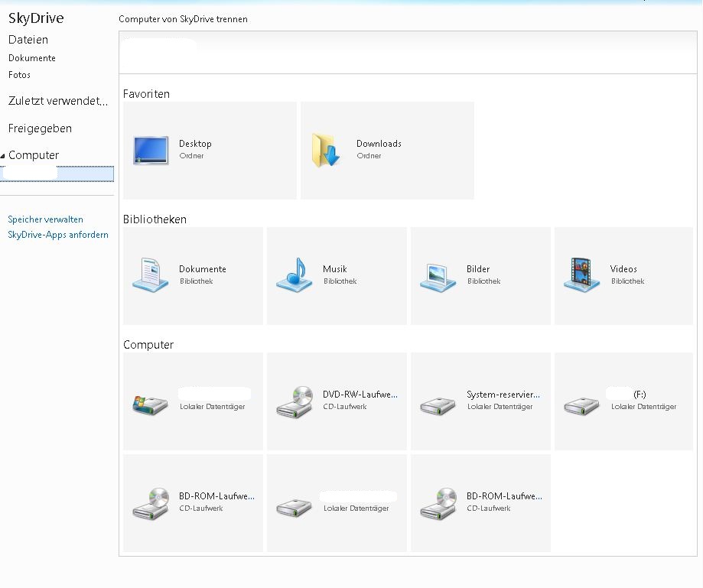Open the BD-ROM icon below System-reserviert

[438, 504]
